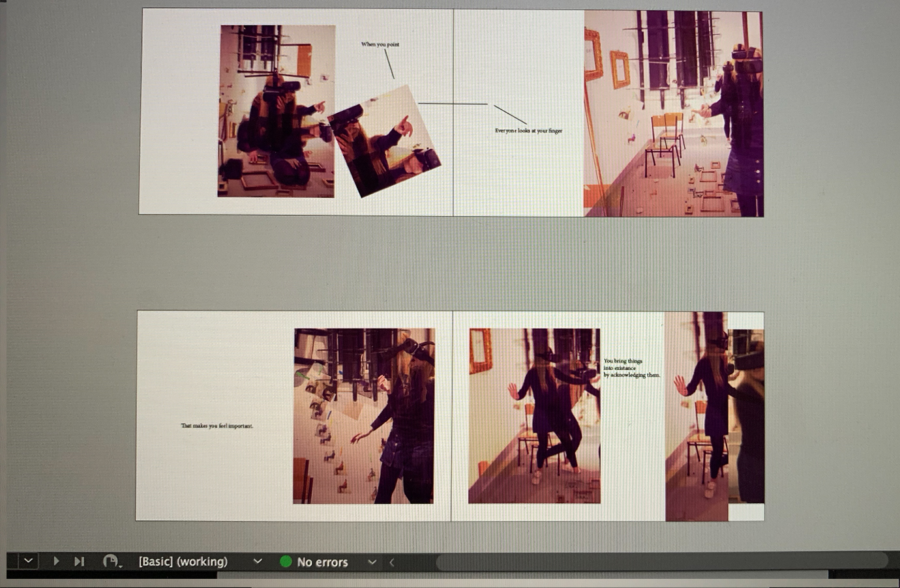Jump to the last page button
900x588 pixels.
click(79, 561)
